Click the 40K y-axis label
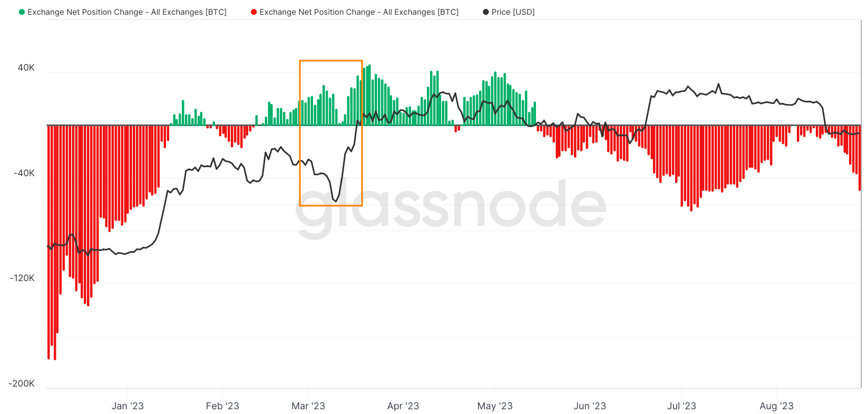 tap(26, 68)
